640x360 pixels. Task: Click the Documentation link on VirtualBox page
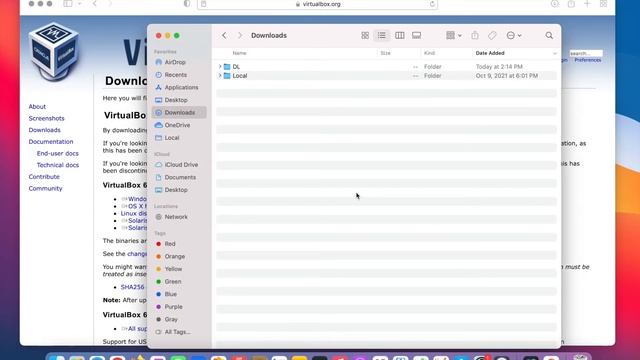[51, 142]
